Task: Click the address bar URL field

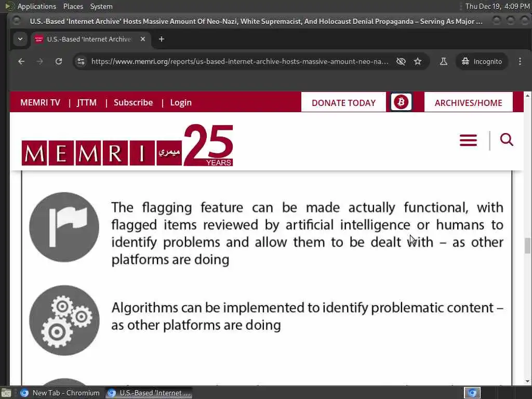Action: point(240,61)
